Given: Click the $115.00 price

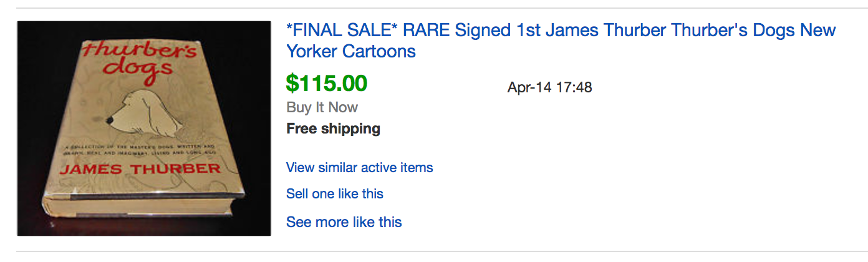Looking at the screenshot, I should tap(326, 83).
